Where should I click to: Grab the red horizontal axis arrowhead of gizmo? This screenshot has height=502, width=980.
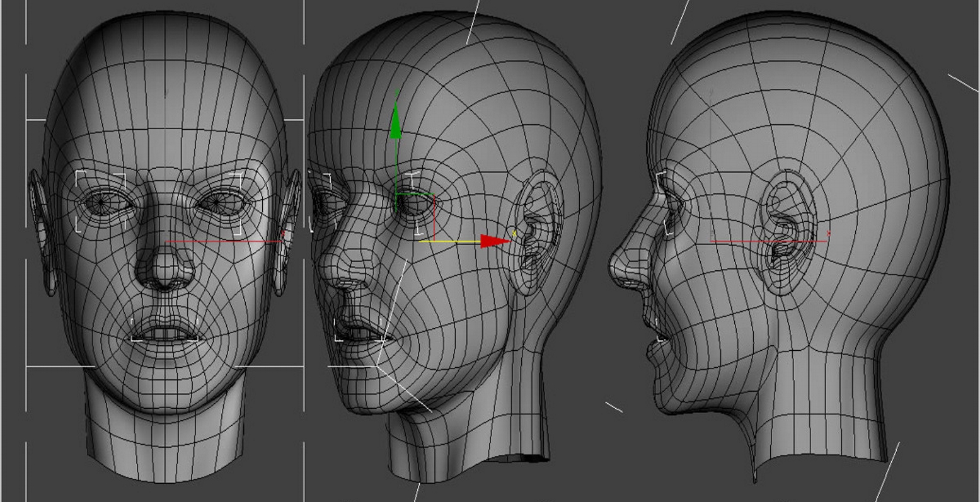click(x=495, y=241)
